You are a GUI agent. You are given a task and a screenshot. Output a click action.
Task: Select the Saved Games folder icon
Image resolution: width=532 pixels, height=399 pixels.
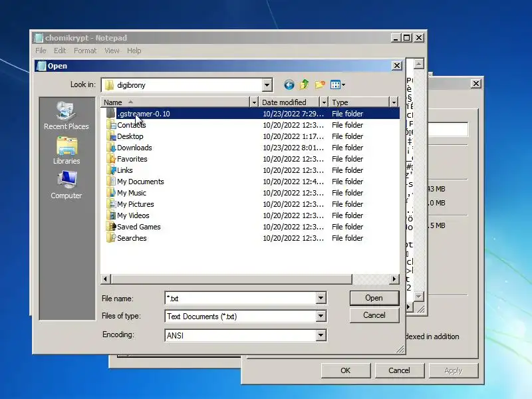(111, 227)
